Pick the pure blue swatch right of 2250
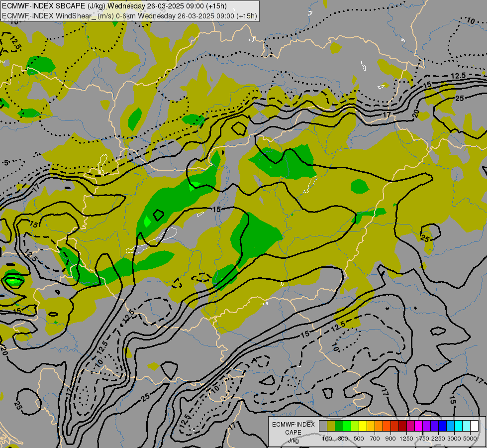The width and height of the screenshot is (487, 448). point(443,426)
